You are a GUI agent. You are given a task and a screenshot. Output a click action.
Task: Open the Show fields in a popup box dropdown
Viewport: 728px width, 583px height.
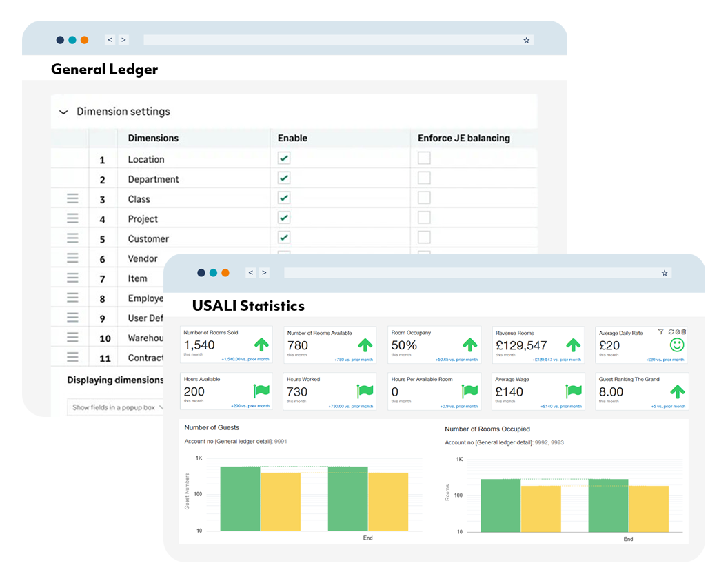tap(116, 407)
